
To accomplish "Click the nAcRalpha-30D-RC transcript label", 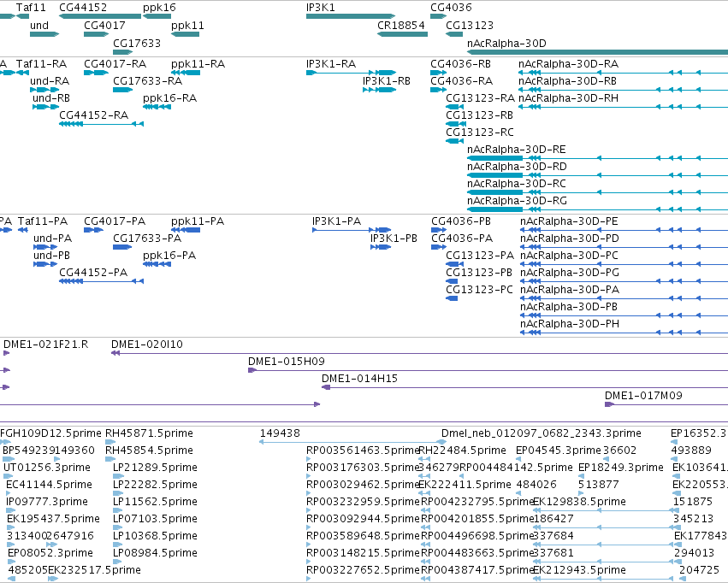I will pos(517,184).
